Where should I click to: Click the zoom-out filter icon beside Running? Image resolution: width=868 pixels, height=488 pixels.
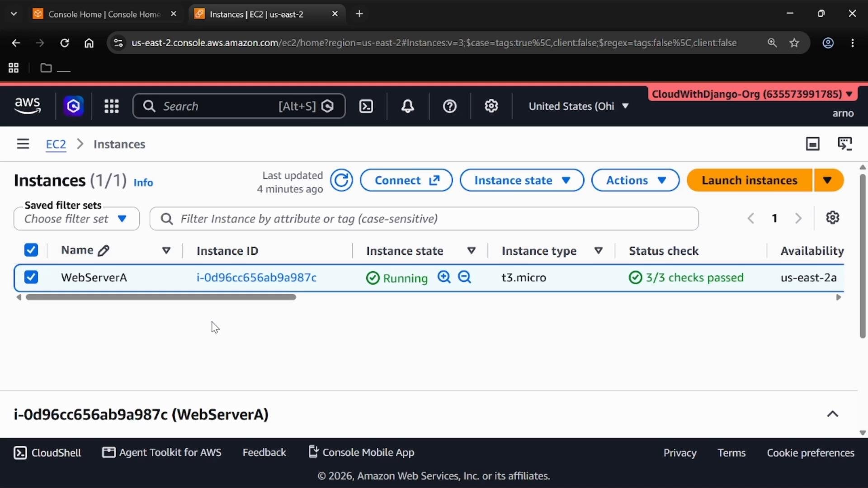464,277
